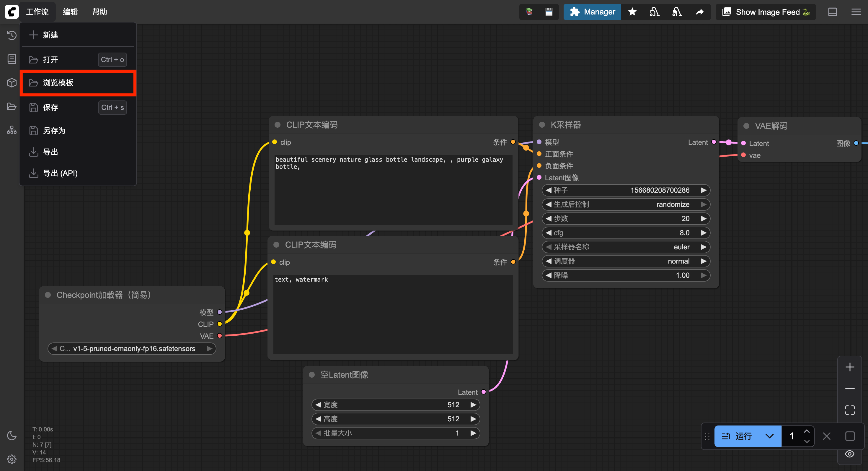Click K采样器 Latent output connector
Viewport: 868px width, 471px height.
(x=714, y=142)
